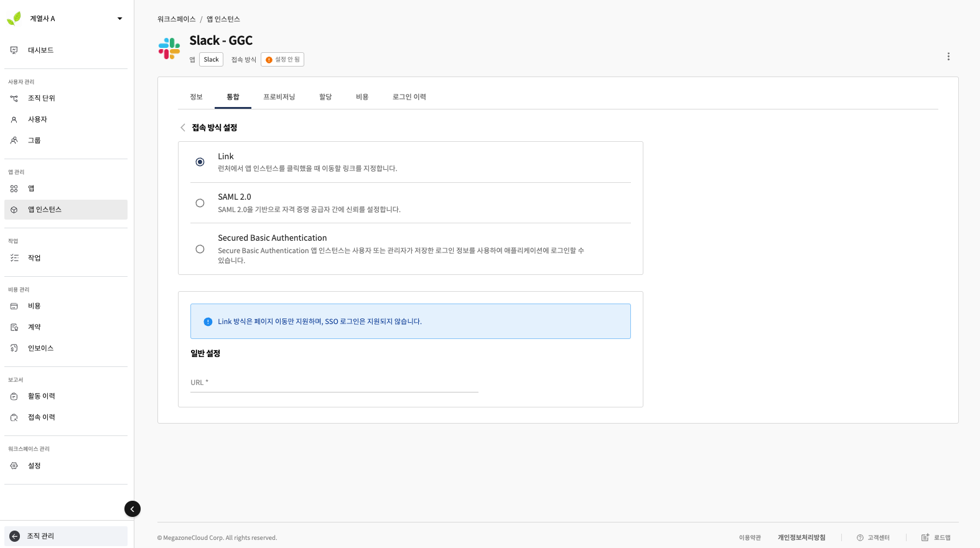This screenshot has height=548, width=980.
Task: Click the 설정 안 됨 status badge
Action: tap(282, 60)
